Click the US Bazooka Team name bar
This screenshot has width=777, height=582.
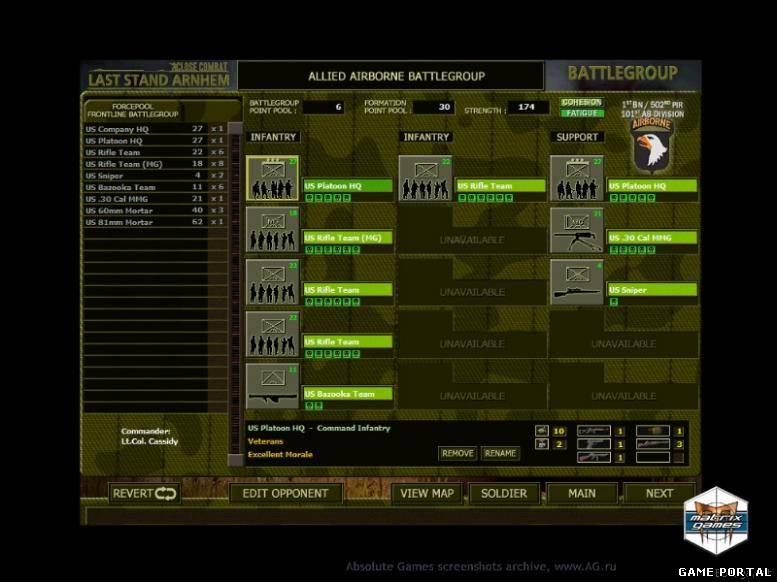click(x=348, y=394)
